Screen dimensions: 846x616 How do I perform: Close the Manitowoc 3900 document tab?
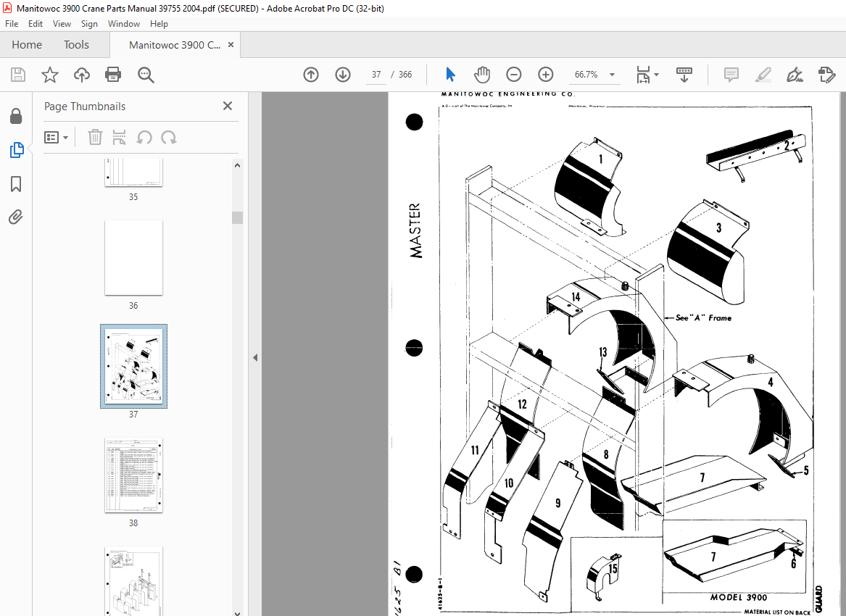tap(231, 45)
